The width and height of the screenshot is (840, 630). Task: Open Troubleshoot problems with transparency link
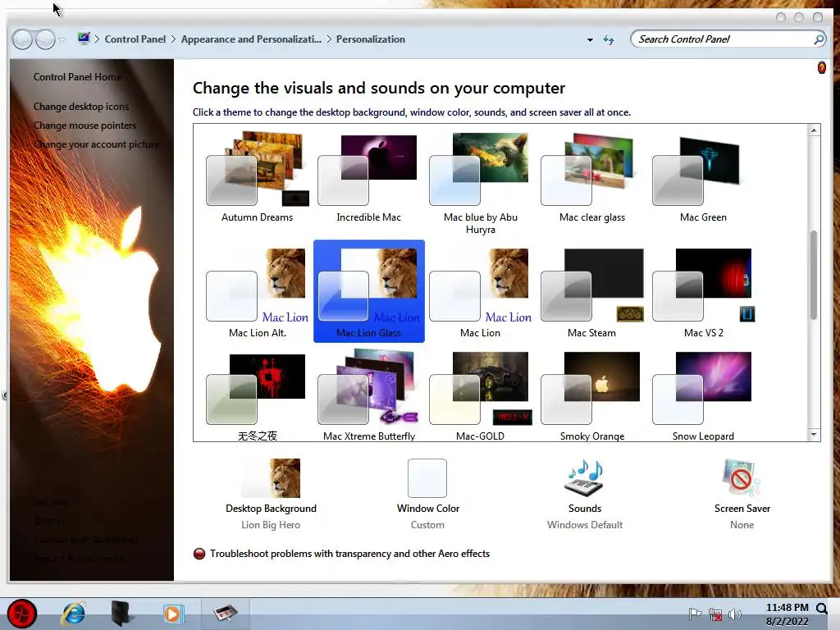pos(349,554)
